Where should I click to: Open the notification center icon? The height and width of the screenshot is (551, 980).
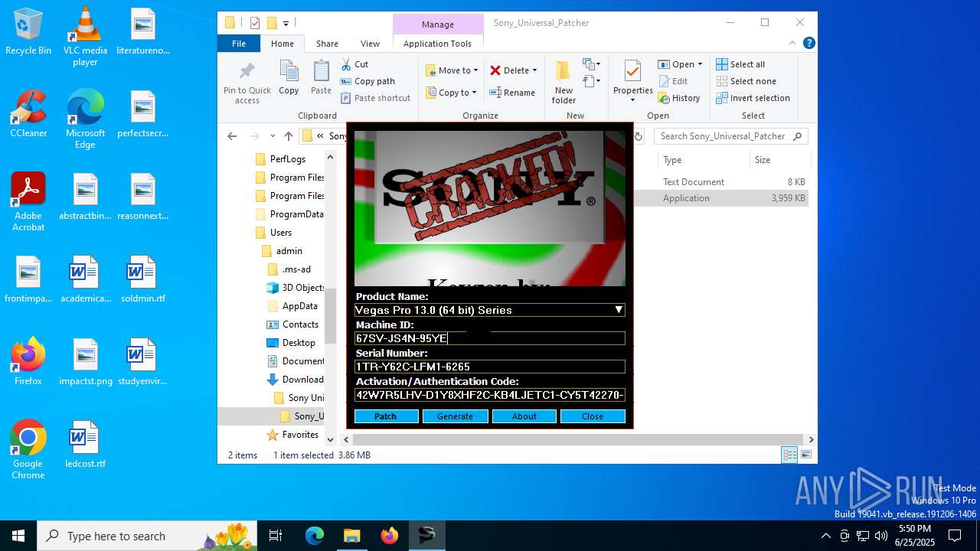coord(955,536)
